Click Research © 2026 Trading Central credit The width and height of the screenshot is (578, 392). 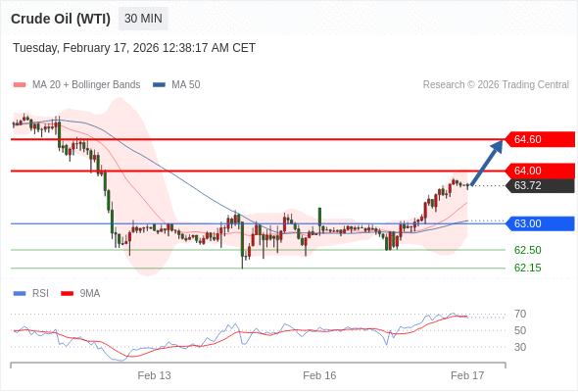tap(496, 85)
